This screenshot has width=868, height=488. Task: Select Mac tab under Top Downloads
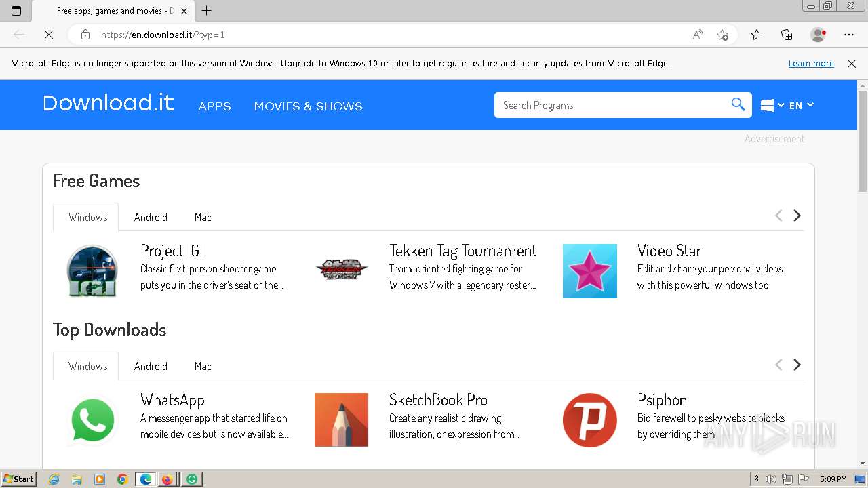(203, 366)
